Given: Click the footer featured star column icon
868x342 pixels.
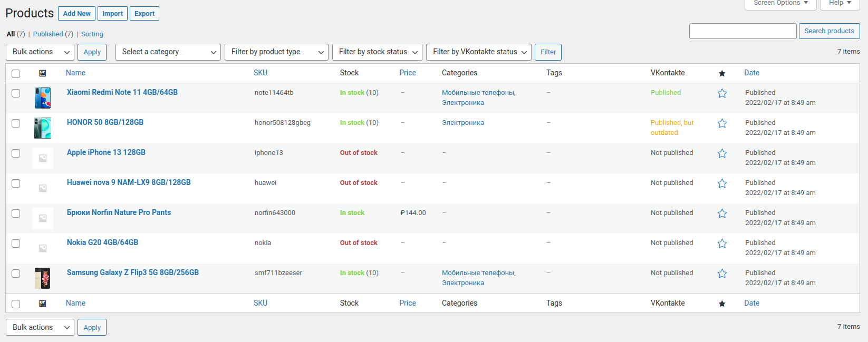Looking at the screenshot, I should click(x=722, y=304).
